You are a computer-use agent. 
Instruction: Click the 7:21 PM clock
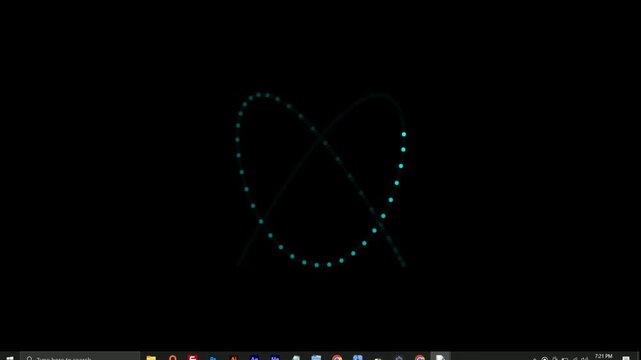click(x=603, y=357)
